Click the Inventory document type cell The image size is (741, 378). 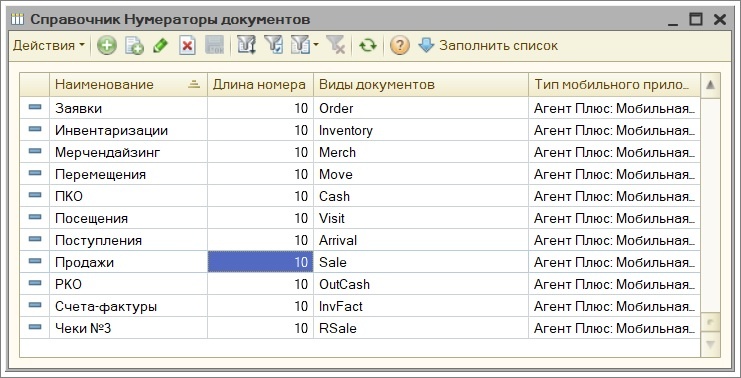coord(421,130)
